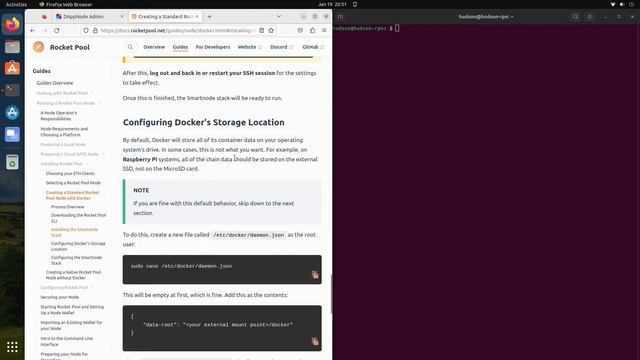Screen dimensions: 640x360
Task: Open the dock's screen mirroring app
Action: pos(12,134)
